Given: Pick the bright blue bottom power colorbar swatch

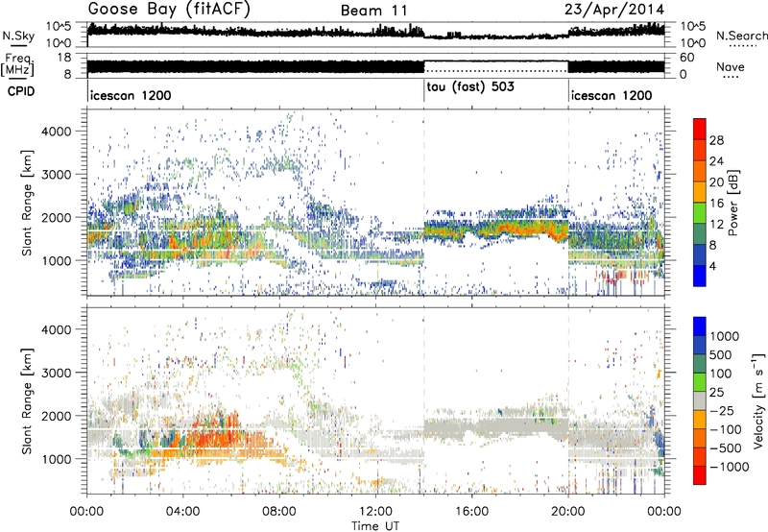Looking at the screenshot, I should [x=700, y=276].
